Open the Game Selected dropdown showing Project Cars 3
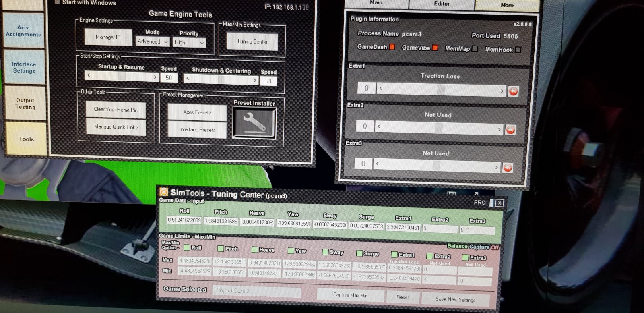 pos(256,291)
